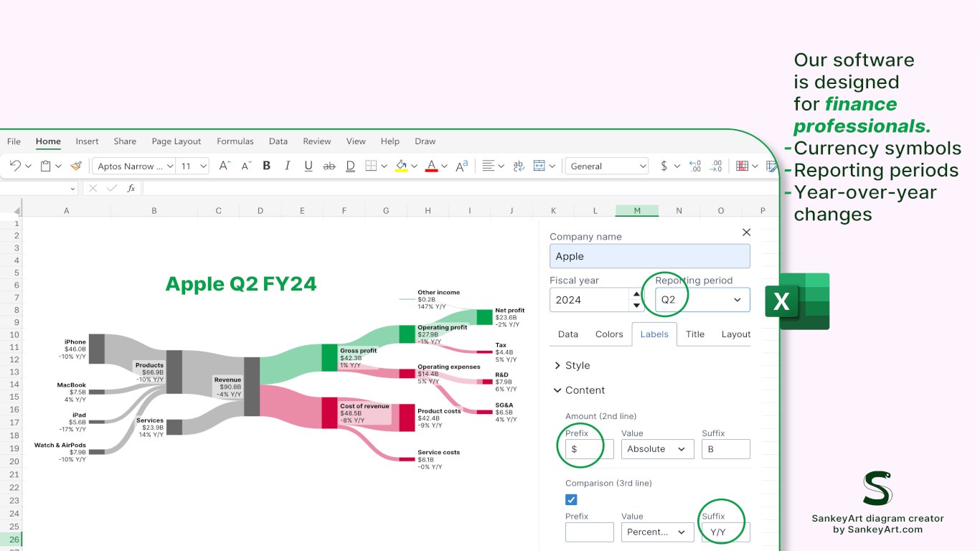Open the Paste options dropdown arrow

pos(58,166)
